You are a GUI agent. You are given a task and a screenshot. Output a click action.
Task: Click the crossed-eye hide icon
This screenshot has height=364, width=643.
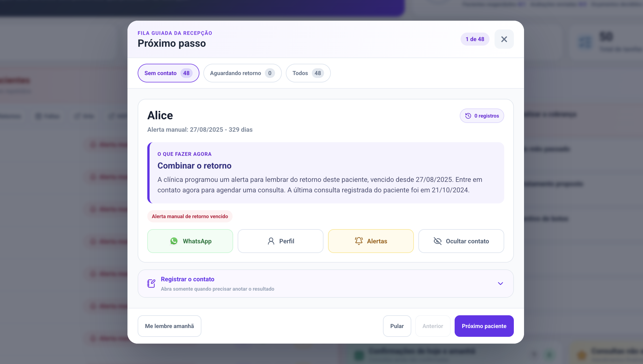click(x=438, y=241)
